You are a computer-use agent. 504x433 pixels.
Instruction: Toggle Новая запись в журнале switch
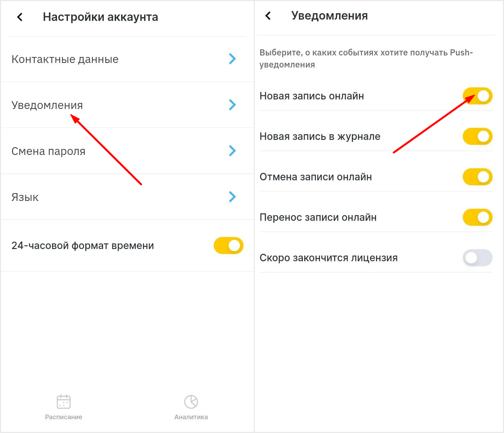point(477,136)
